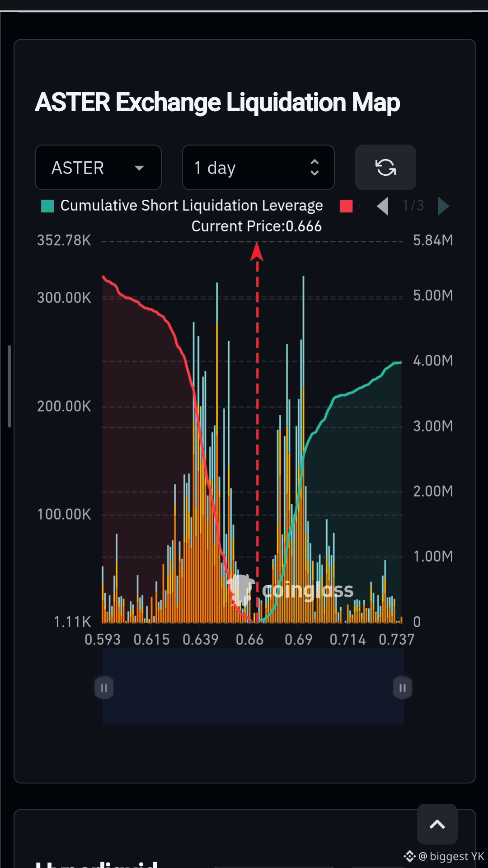Image resolution: width=488 pixels, height=868 pixels.
Task: Click the 2.00M axis value
Action: click(x=433, y=491)
